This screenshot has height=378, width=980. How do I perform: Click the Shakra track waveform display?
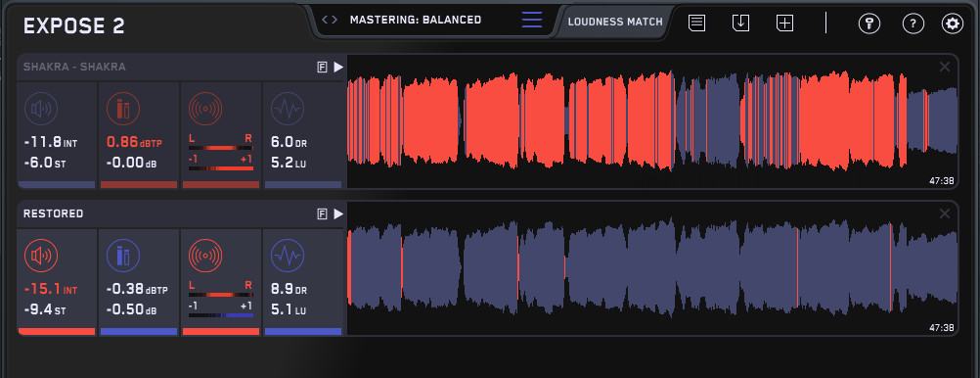(x=652, y=120)
